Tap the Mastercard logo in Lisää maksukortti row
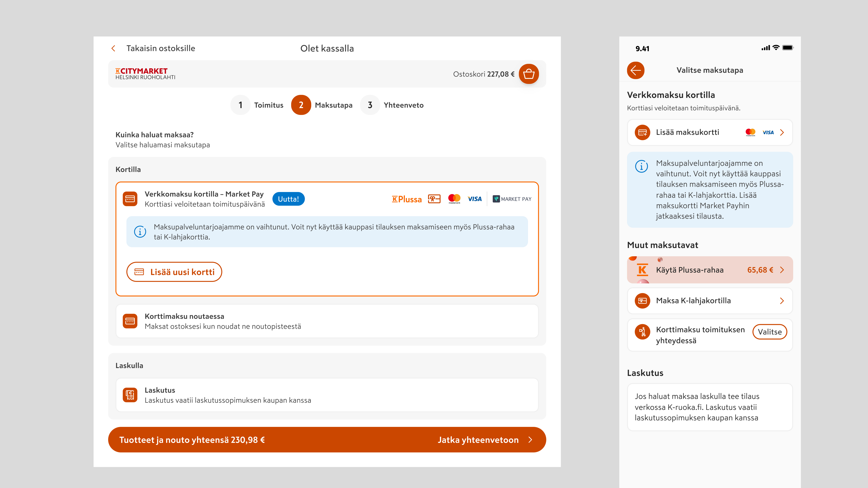The image size is (868, 488). [x=750, y=132]
